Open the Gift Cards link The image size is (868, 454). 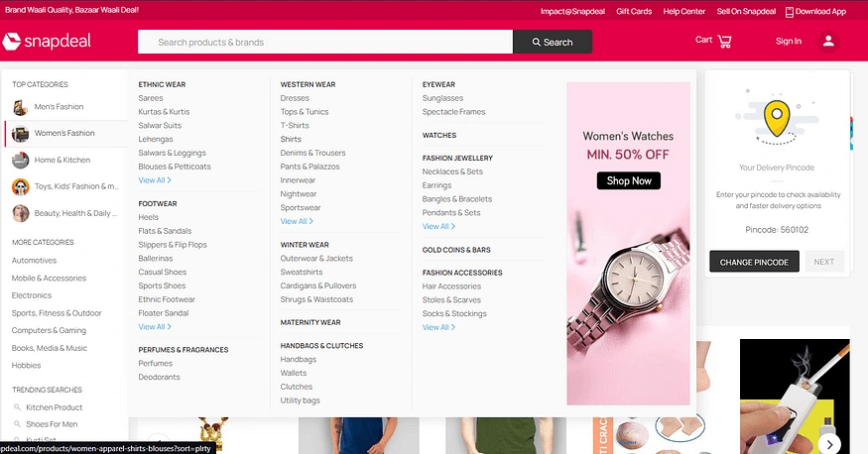634,11
